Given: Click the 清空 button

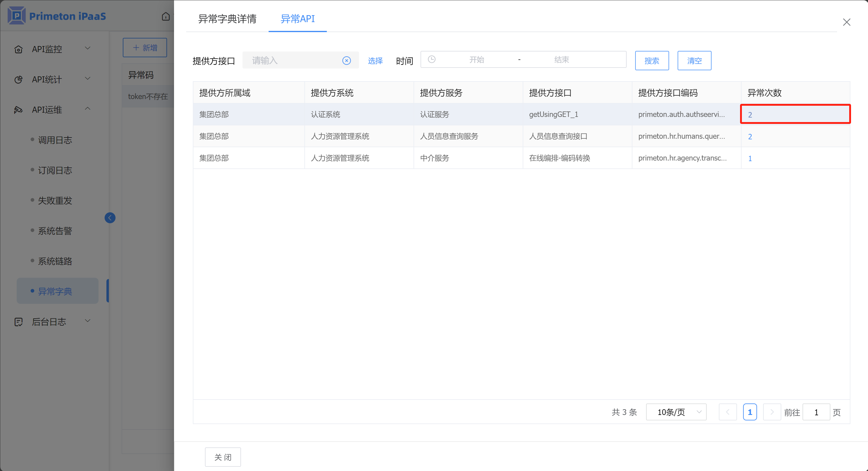Looking at the screenshot, I should [694, 61].
